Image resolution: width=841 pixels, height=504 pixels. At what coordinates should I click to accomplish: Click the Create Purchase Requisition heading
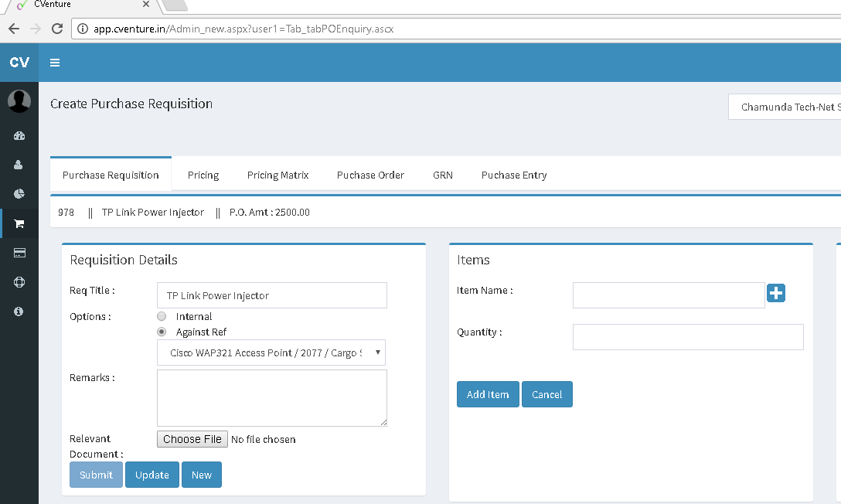click(x=131, y=104)
